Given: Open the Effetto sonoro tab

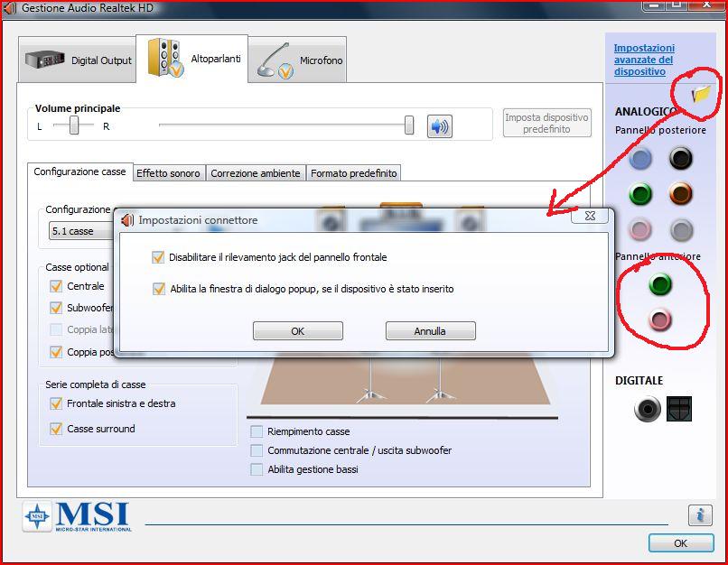Looking at the screenshot, I should click(x=169, y=172).
